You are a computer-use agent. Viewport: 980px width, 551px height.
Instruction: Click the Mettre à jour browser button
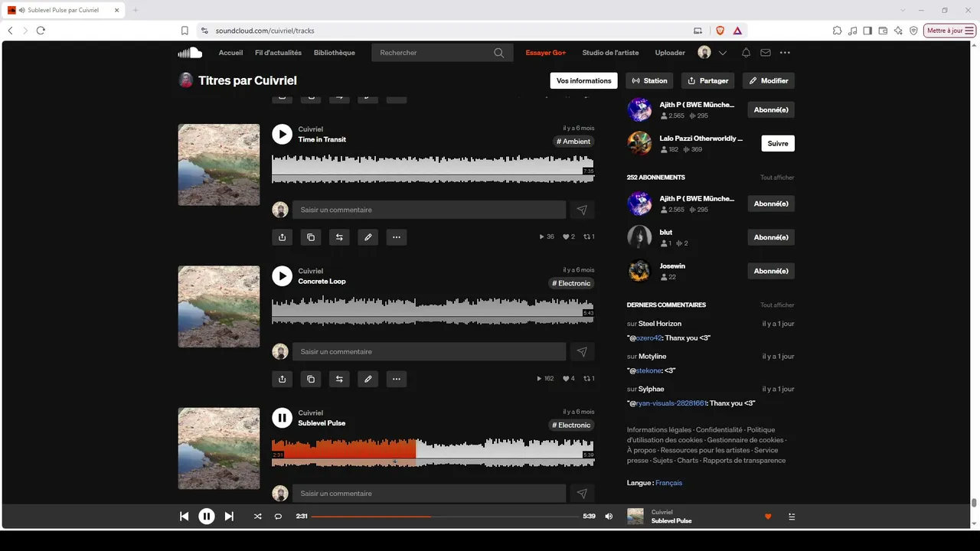pyautogui.click(x=950, y=31)
